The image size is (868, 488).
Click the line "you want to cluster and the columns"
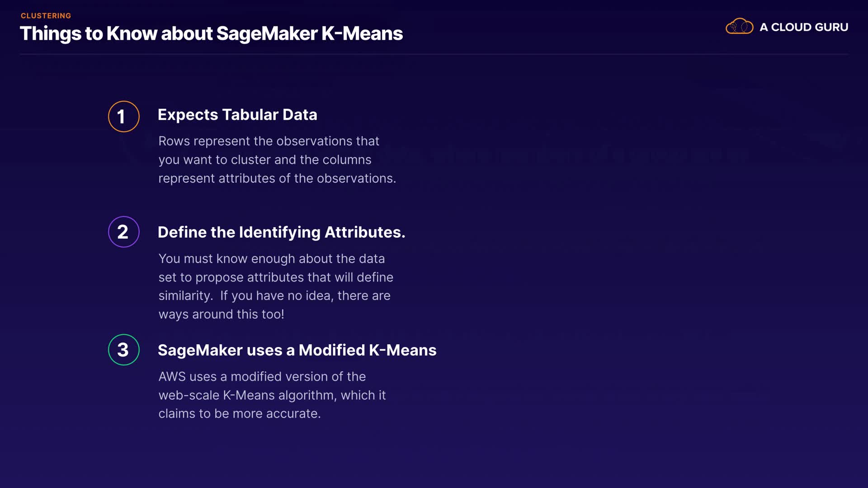[x=264, y=160]
